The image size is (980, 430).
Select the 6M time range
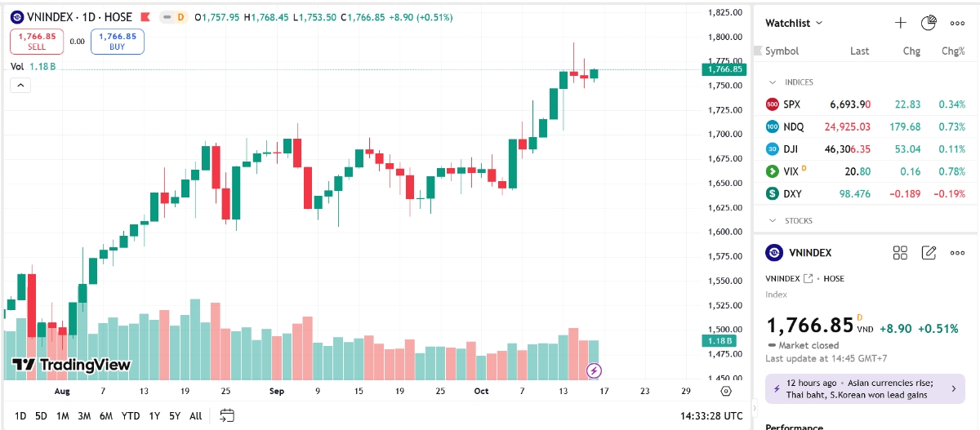106,416
